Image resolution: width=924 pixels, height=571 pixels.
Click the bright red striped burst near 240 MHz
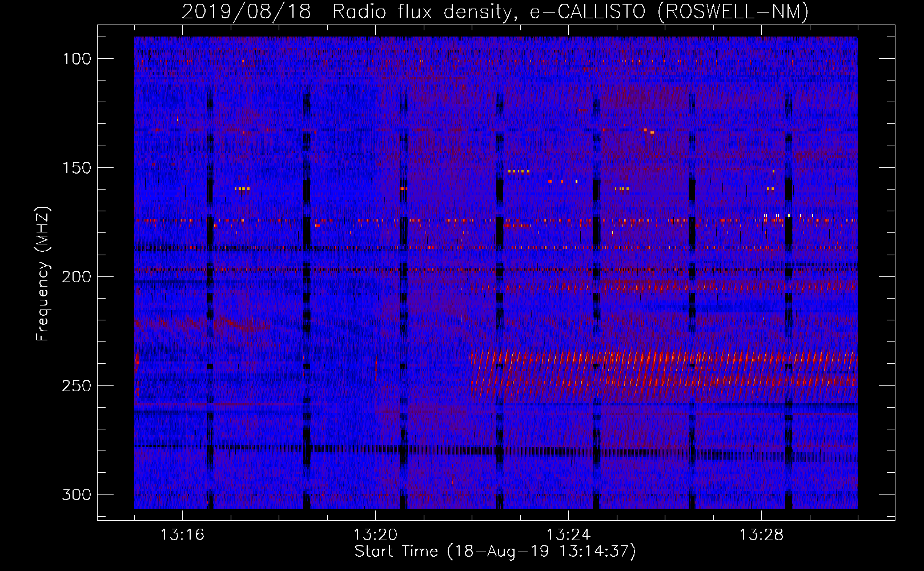point(664,373)
